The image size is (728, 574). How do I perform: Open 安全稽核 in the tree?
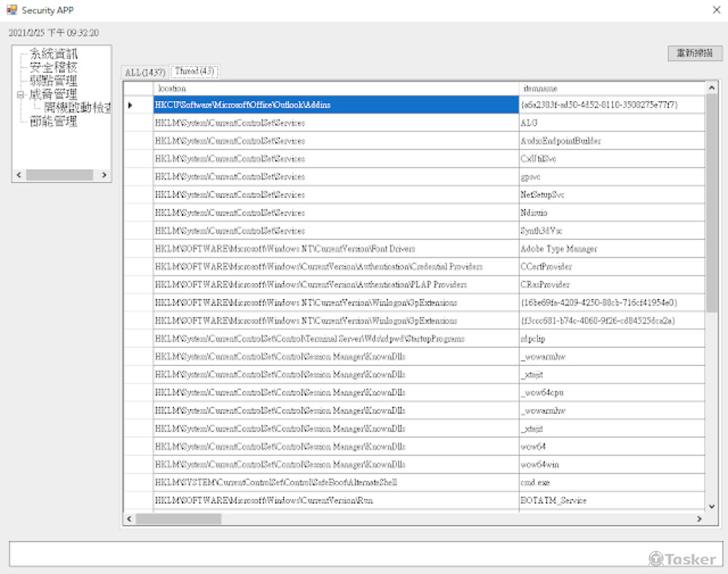[x=53, y=67]
